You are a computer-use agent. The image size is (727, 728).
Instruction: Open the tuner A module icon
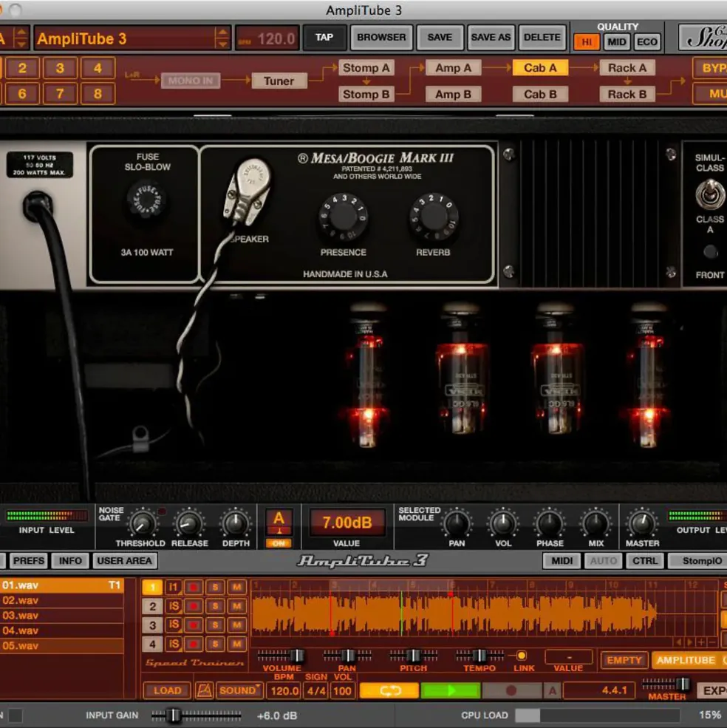tap(279, 523)
